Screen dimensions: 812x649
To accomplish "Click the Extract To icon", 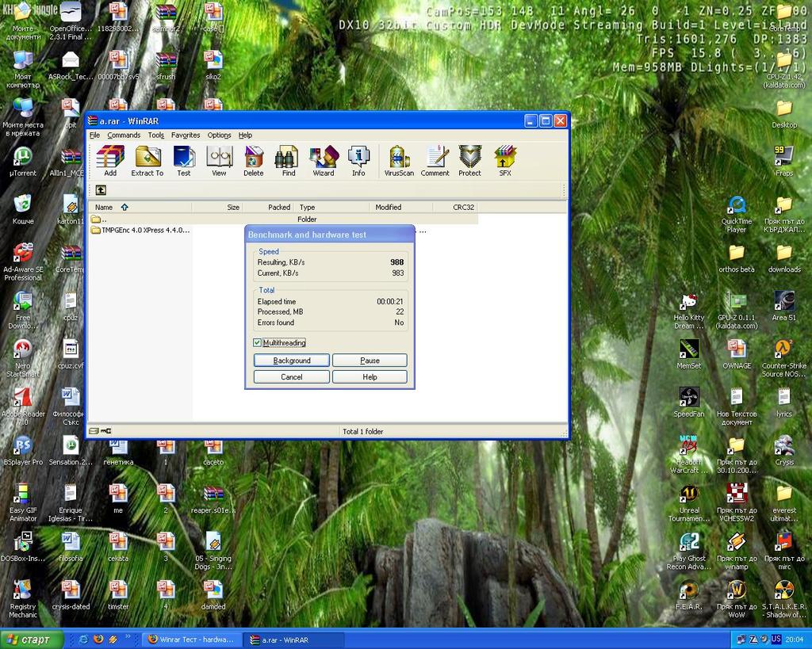I will click(147, 158).
